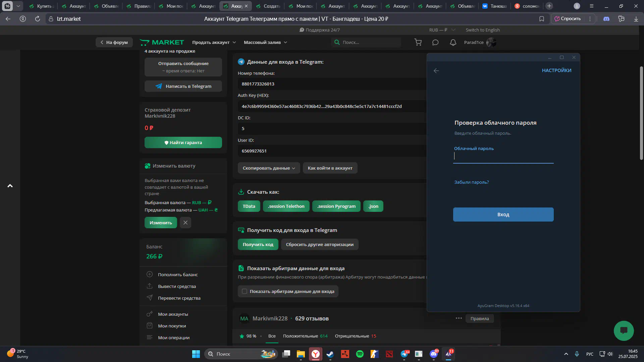Click the page vertical scrollbar

tap(641, 113)
